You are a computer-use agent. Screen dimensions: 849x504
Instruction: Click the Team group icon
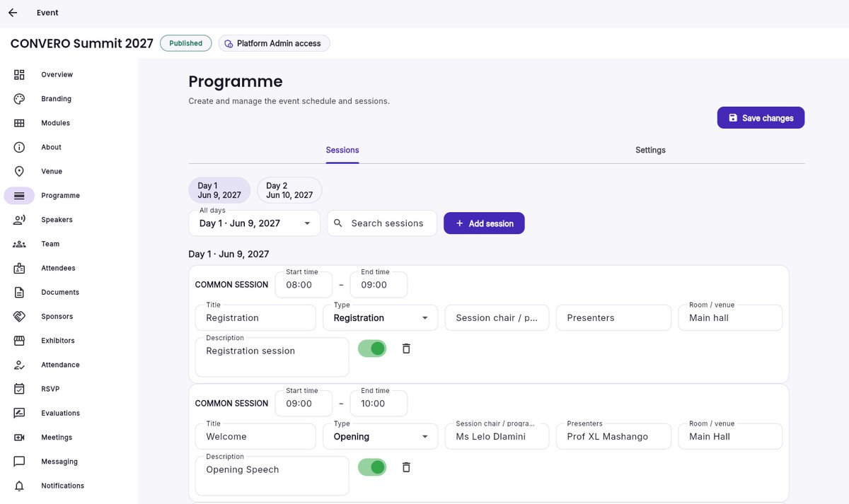pyautogui.click(x=19, y=244)
